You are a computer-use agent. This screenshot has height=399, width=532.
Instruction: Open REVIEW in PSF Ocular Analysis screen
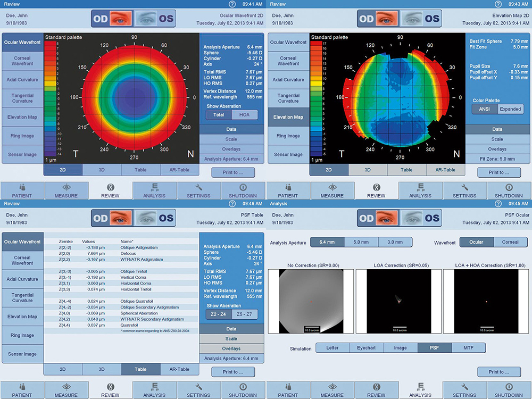coord(376,390)
